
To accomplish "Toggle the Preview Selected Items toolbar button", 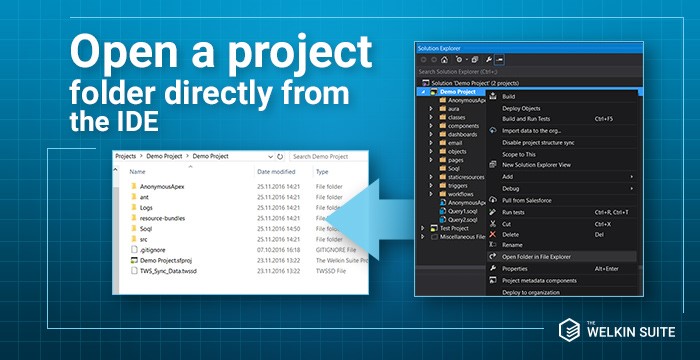I will coord(499,60).
